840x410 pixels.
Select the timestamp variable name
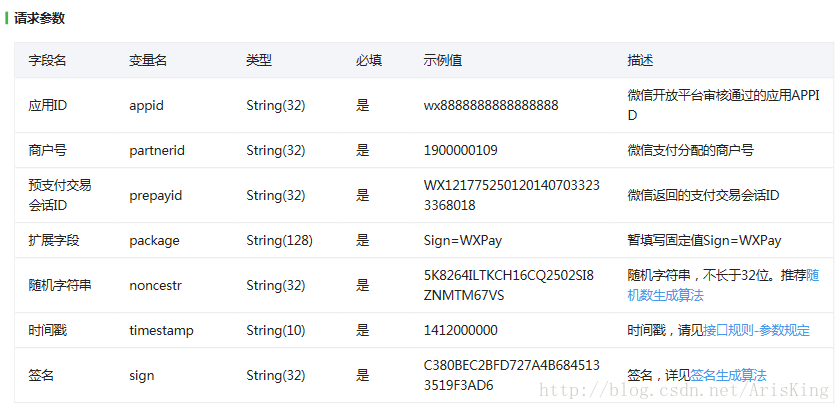[161, 331]
